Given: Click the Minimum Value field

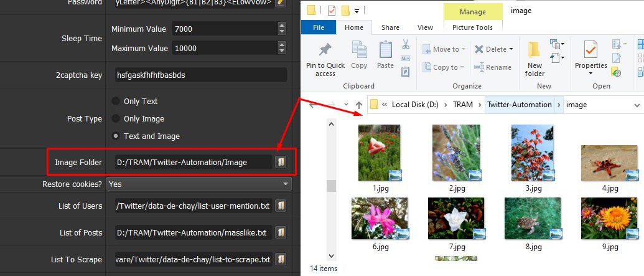Looking at the screenshot, I should pyautogui.click(x=225, y=29).
